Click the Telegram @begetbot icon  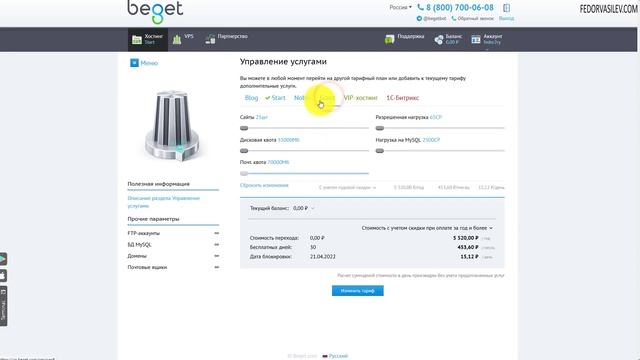(419, 18)
